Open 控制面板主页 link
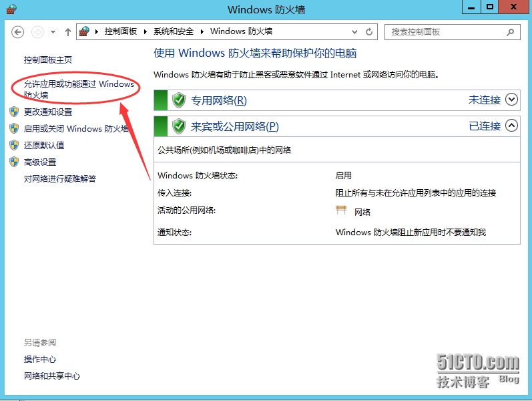This screenshot has height=401, width=532. point(48,60)
